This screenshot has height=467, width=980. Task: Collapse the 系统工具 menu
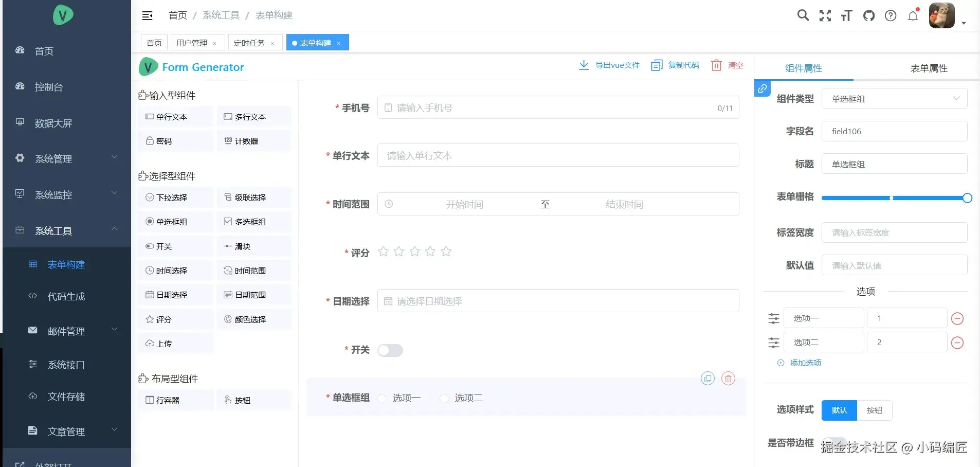click(x=67, y=231)
